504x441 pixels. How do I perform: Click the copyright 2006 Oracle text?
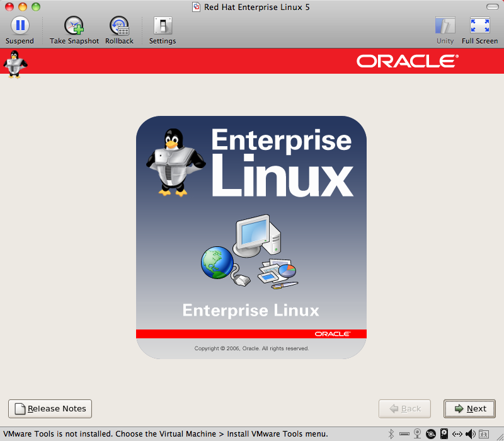click(x=251, y=348)
